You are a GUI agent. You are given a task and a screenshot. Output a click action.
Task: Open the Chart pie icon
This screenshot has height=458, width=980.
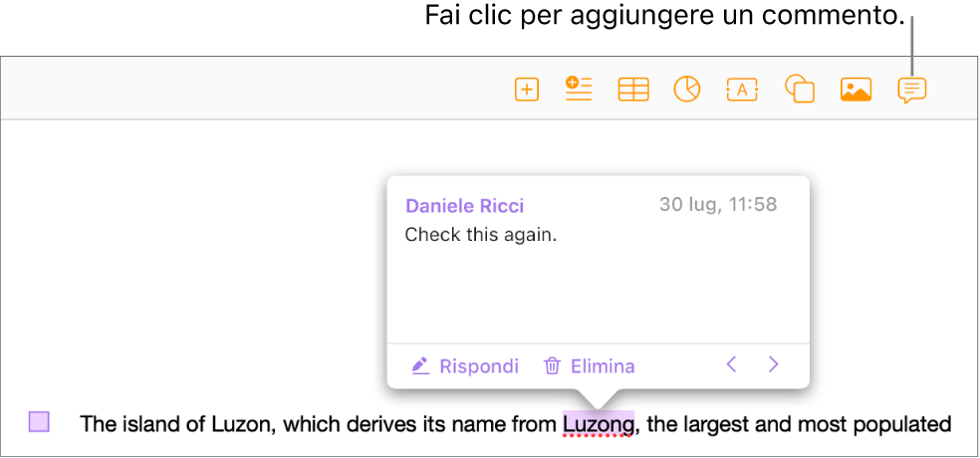[687, 90]
